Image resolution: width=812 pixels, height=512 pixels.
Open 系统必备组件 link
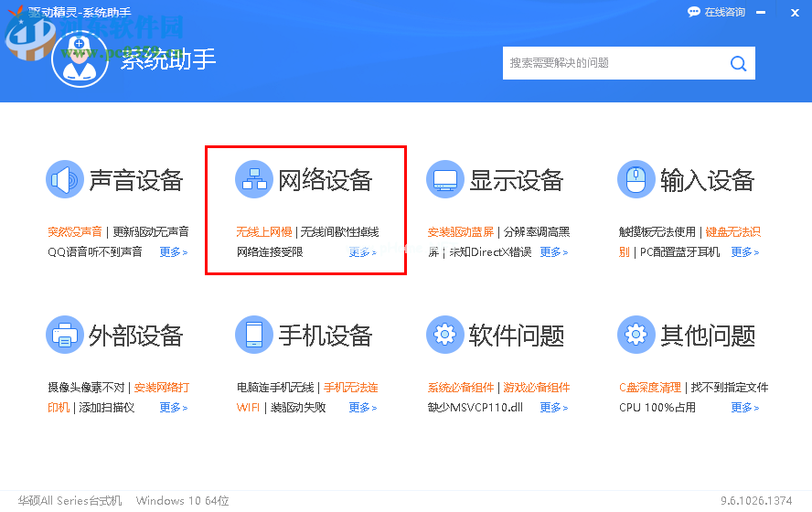click(x=460, y=388)
